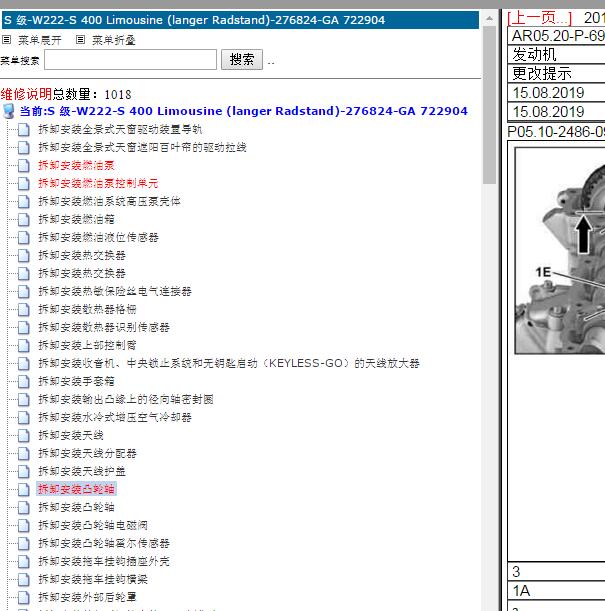Image resolution: width=605 pixels, height=611 pixels.
Task: Click the P05.10-2486 image reference text
Action: [556, 132]
